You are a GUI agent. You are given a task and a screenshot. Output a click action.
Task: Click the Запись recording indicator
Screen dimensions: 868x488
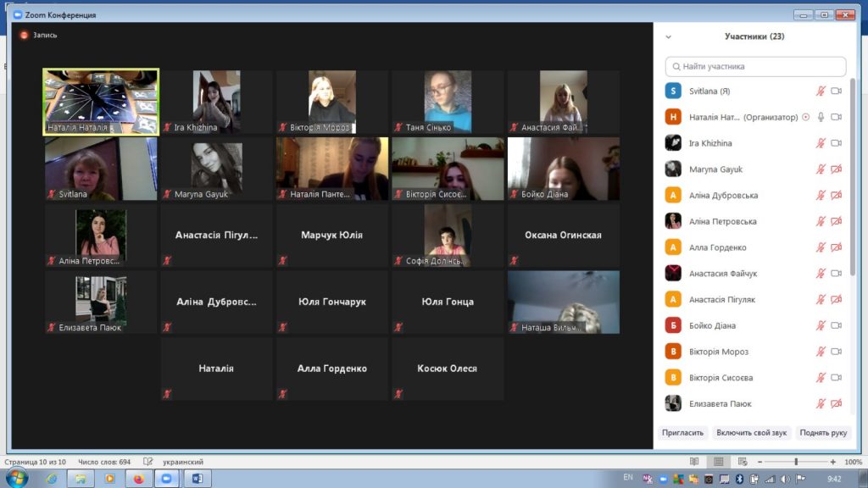point(39,35)
